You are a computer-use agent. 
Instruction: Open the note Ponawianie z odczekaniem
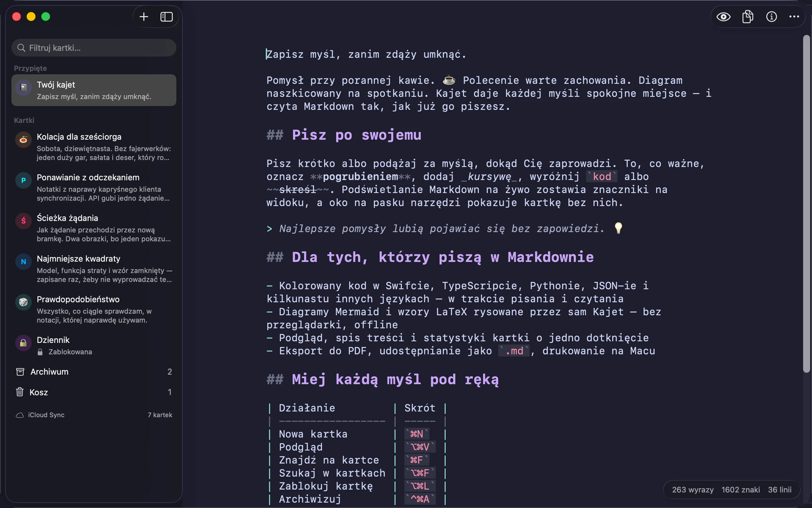tap(94, 187)
